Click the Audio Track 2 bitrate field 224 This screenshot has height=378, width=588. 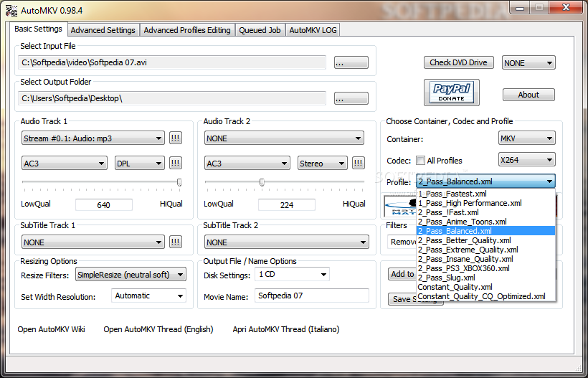[287, 204]
